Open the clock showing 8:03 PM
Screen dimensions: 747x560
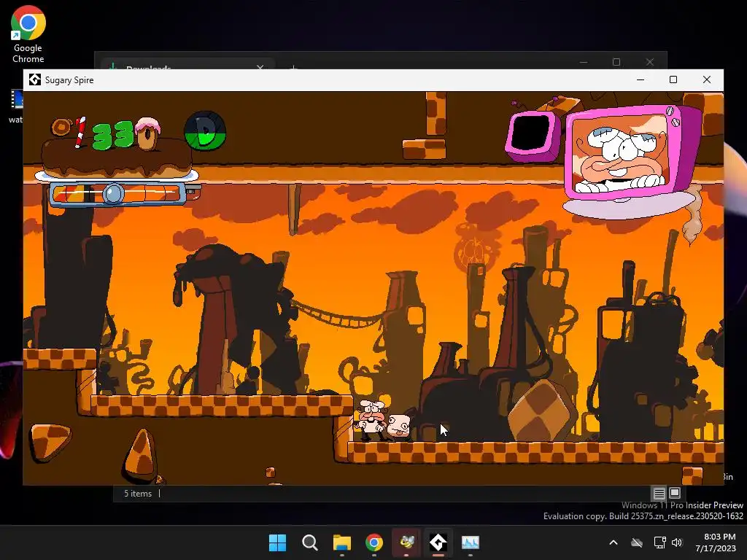coord(716,542)
